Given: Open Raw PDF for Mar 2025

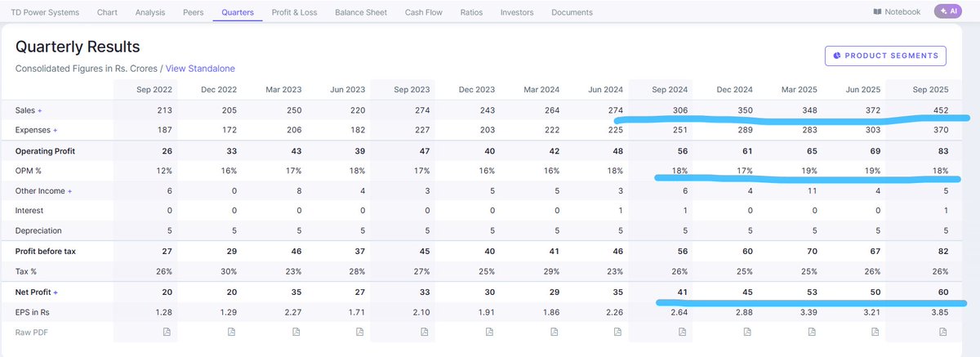Looking at the screenshot, I should point(811,332).
